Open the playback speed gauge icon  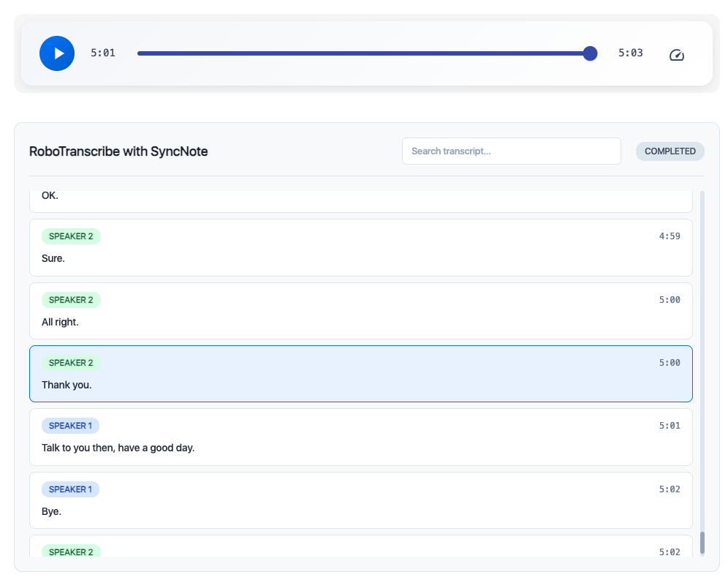tap(676, 55)
